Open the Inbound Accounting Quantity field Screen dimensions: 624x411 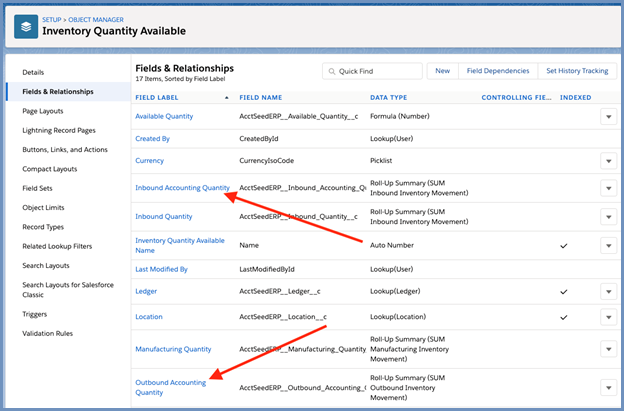183,188
